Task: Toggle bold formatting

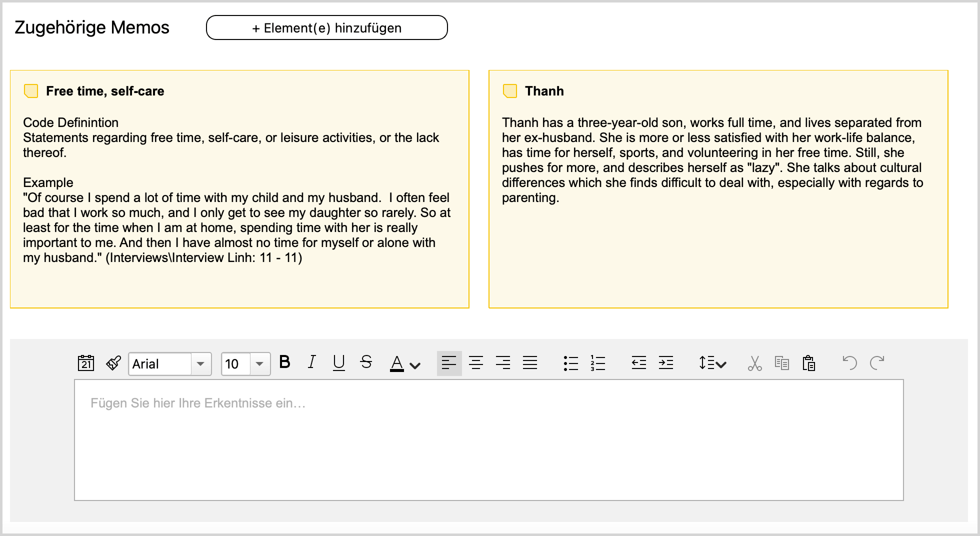Action: [284, 362]
